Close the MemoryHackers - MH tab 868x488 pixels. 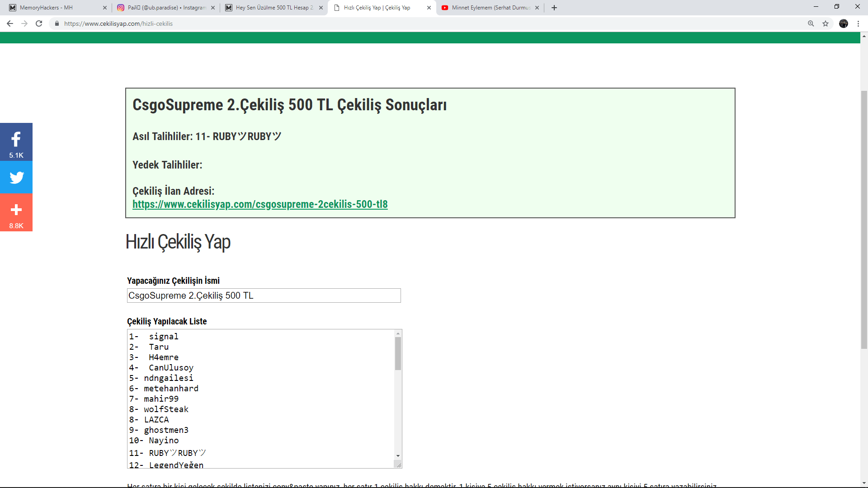pyautogui.click(x=105, y=8)
